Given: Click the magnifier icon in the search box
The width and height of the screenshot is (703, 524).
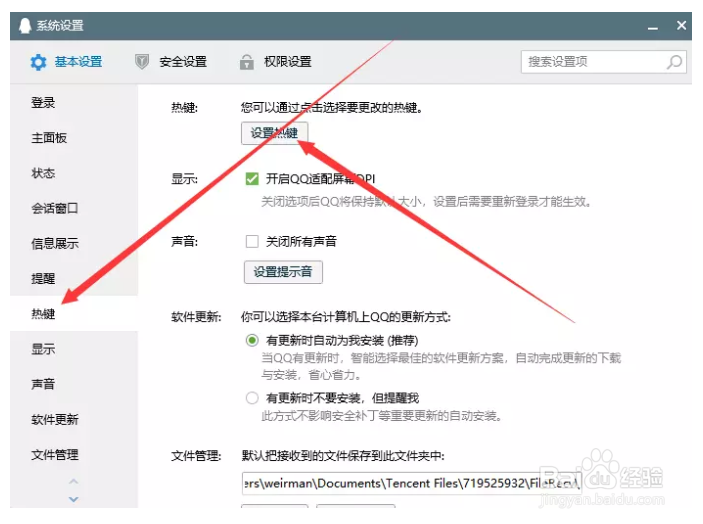Looking at the screenshot, I should coord(674,62).
